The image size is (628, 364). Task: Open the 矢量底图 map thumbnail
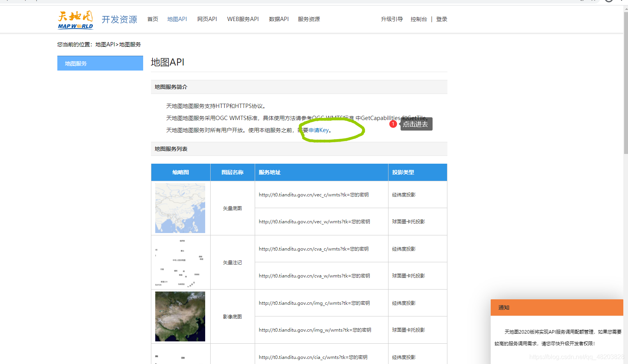tap(180, 208)
